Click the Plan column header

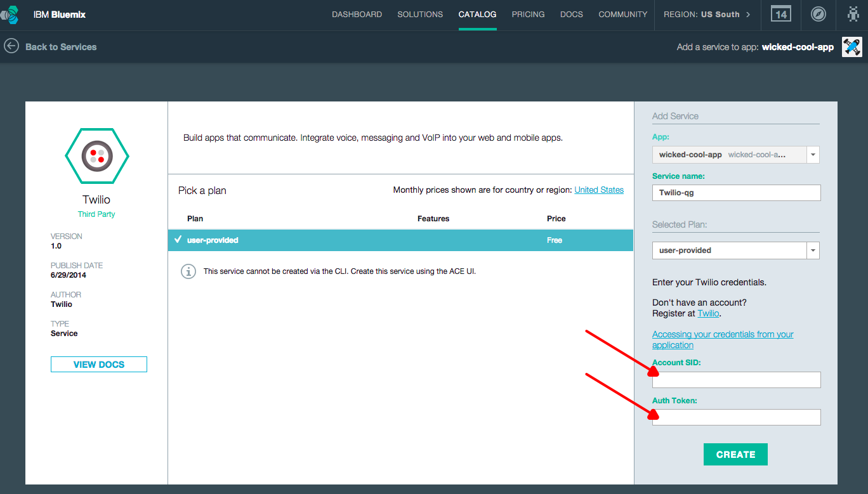pos(195,219)
